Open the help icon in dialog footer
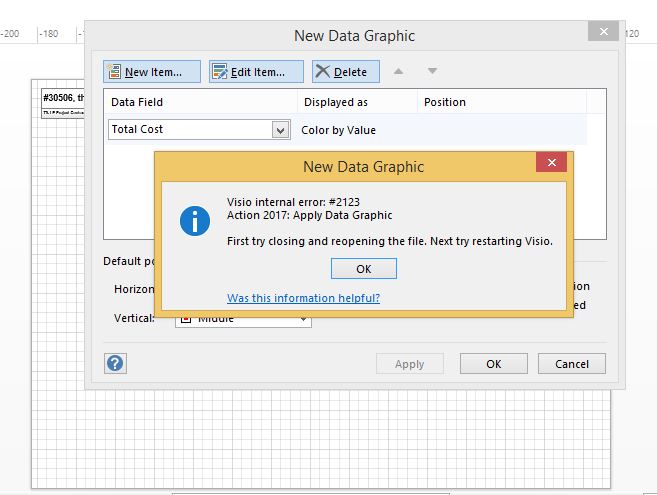The height and width of the screenshot is (495, 657). (x=115, y=363)
